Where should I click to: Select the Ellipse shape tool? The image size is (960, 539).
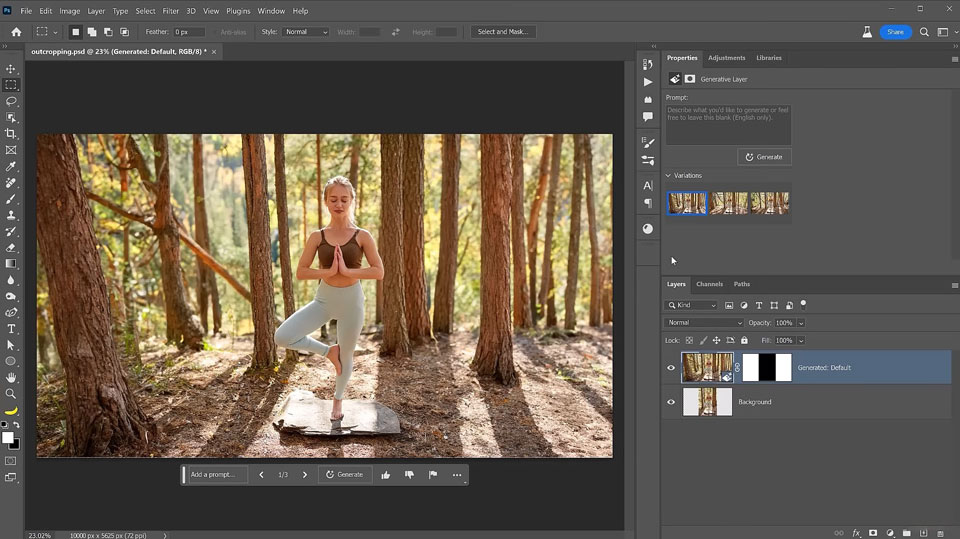[10, 361]
